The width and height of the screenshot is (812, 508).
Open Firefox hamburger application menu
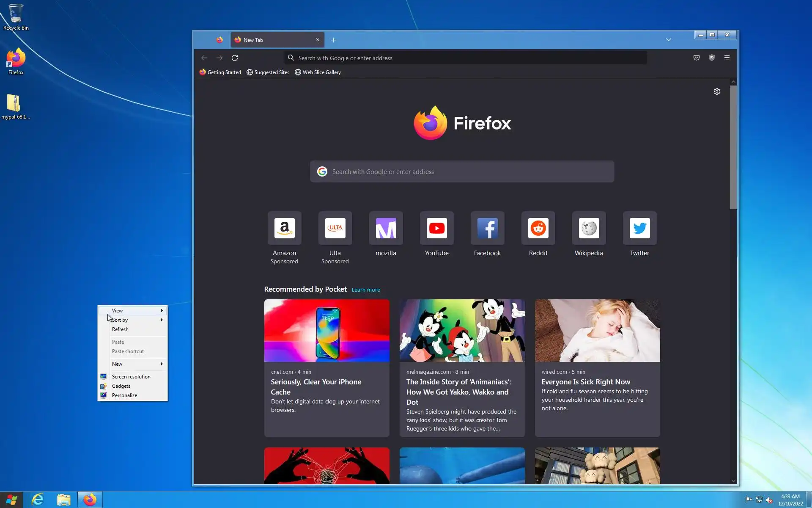727,58
